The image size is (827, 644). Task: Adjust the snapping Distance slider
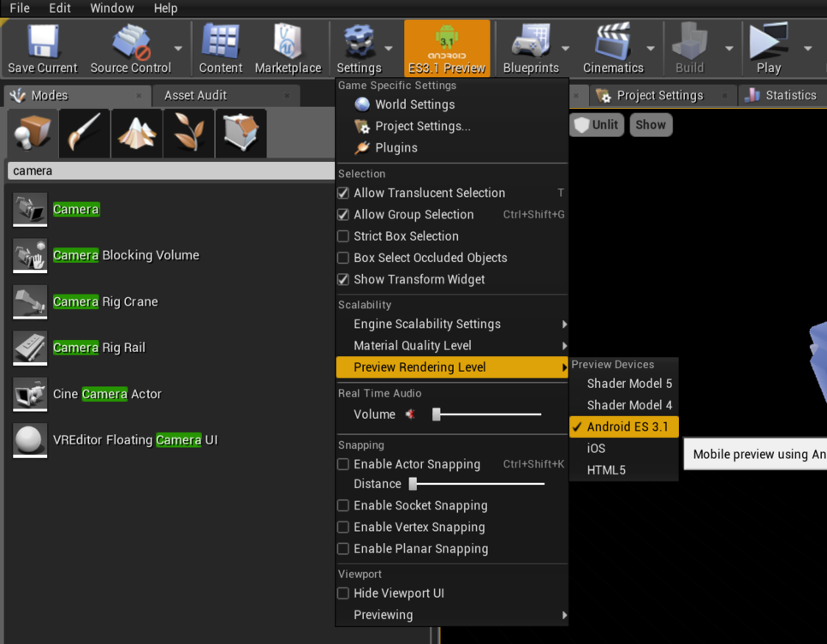tap(477, 484)
